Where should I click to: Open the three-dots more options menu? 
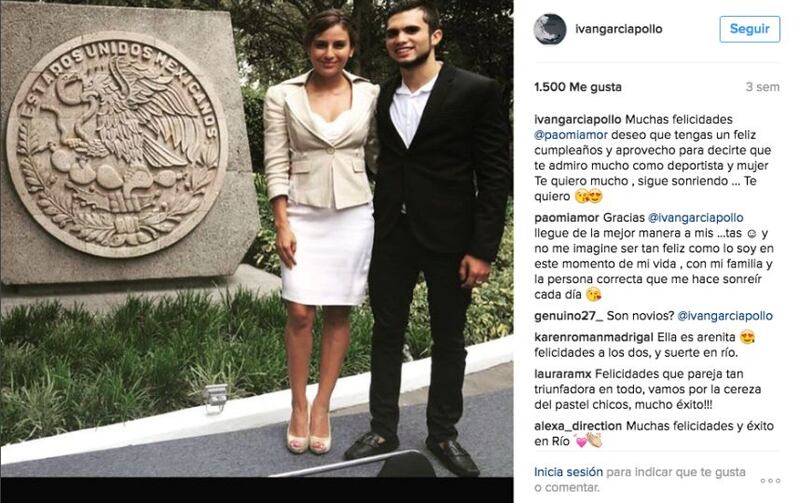[x=770, y=481]
